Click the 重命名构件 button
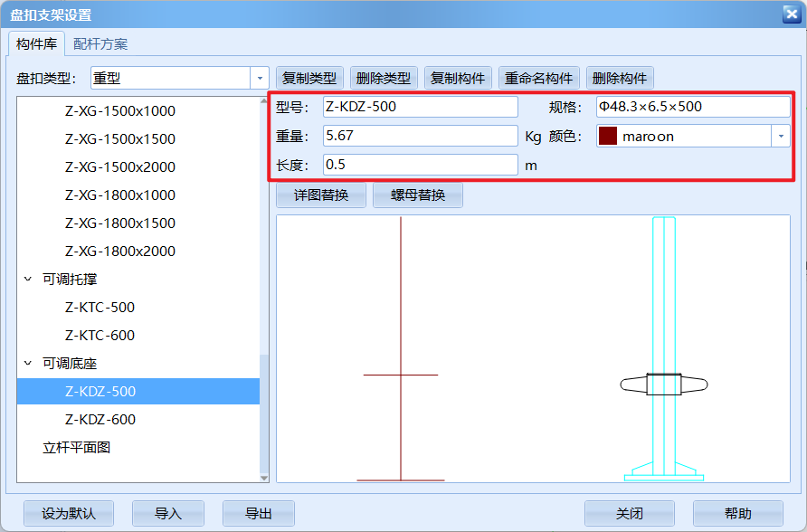Viewport: 807px width, 532px height. tap(538, 79)
